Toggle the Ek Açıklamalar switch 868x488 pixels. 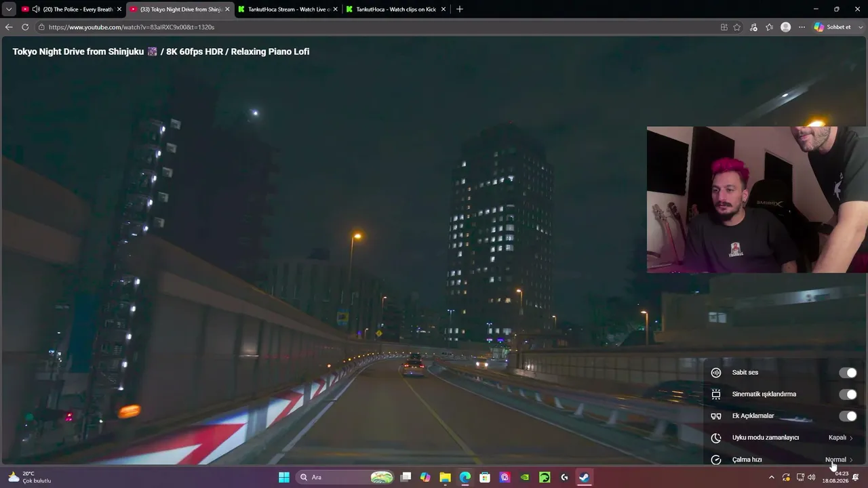pos(848,416)
